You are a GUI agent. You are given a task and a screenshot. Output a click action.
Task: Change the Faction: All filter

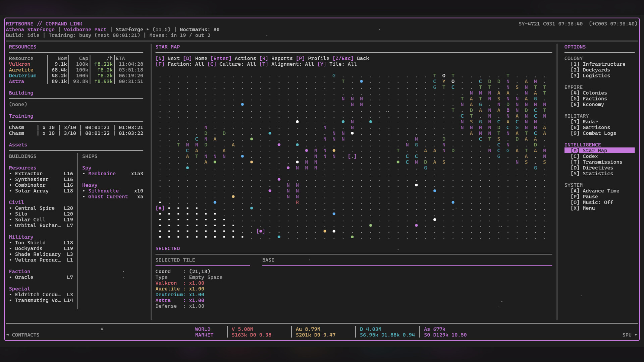180,64
